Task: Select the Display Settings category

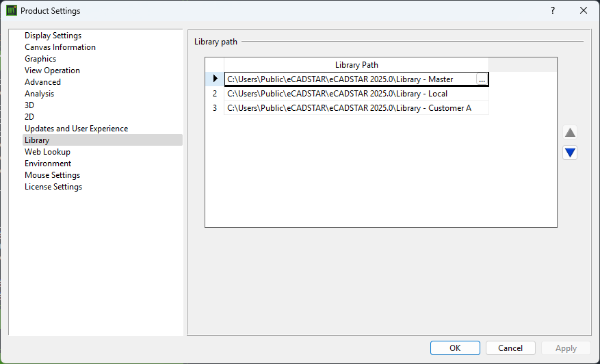Action: pos(53,36)
